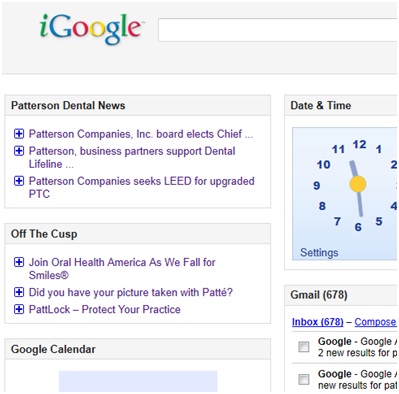Click the Google Calendar gadget header
This screenshot has height=394, width=399.
pos(137,349)
